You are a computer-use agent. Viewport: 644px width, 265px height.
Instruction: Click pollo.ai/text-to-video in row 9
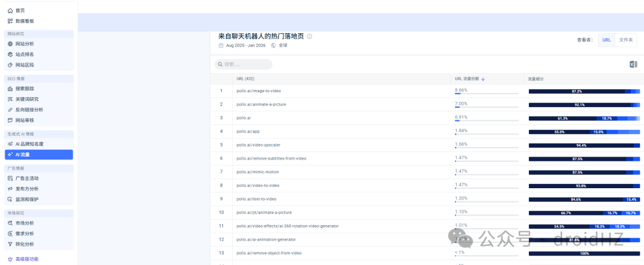pyautogui.click(x=256, y=199)
